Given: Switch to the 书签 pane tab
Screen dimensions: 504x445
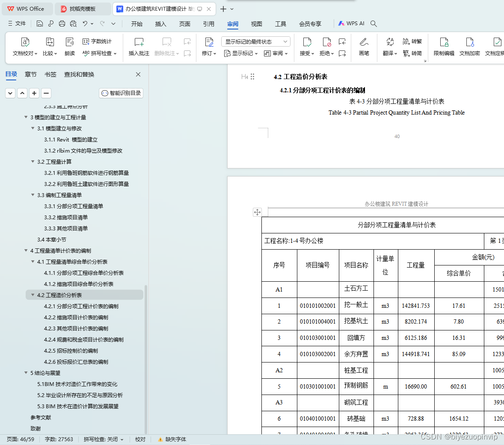Looking at the screenshot, I should (x=50, y=74).
